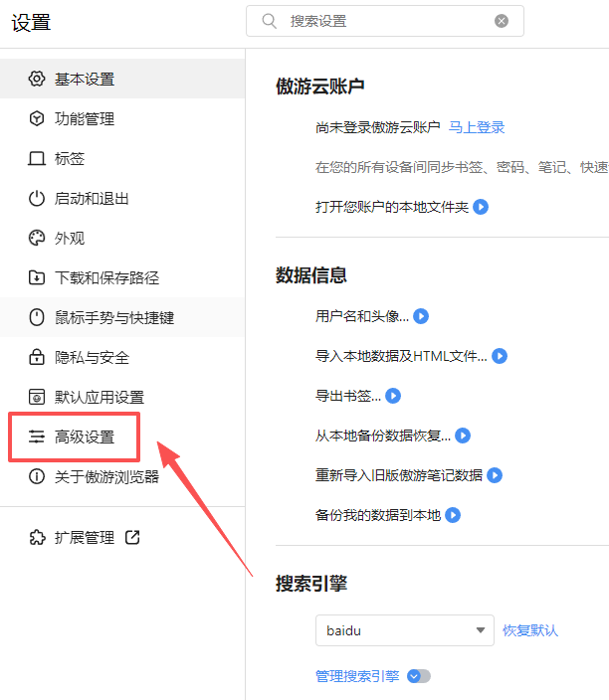The image size is (609, 700).
Task: Open 鼠标手势与快捷键 settings
Action: click(x=122, y=317)
